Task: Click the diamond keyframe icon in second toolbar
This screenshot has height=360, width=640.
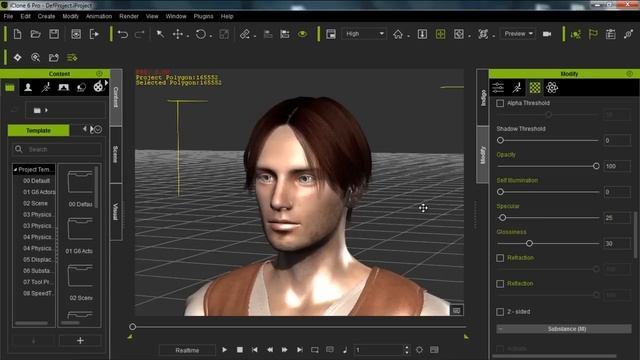Action: (18, 58)
